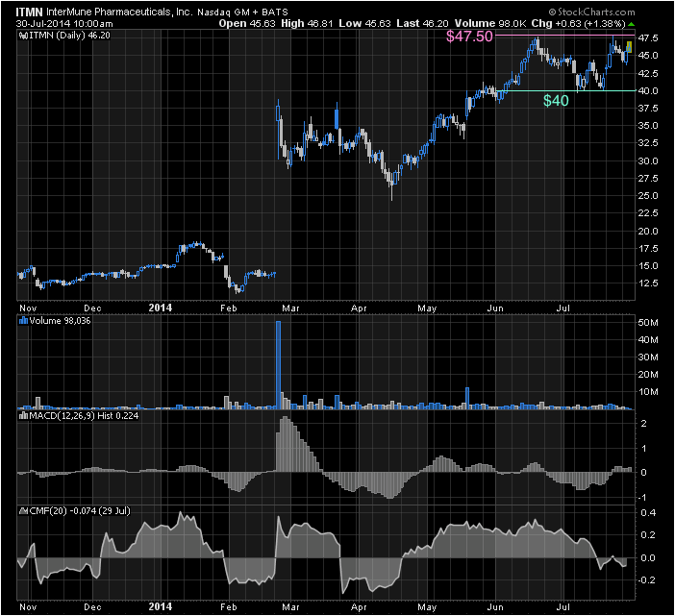Click the pink $47.50 resistance label
This screenshot has width=675, height=616.
tap(469, 37)
